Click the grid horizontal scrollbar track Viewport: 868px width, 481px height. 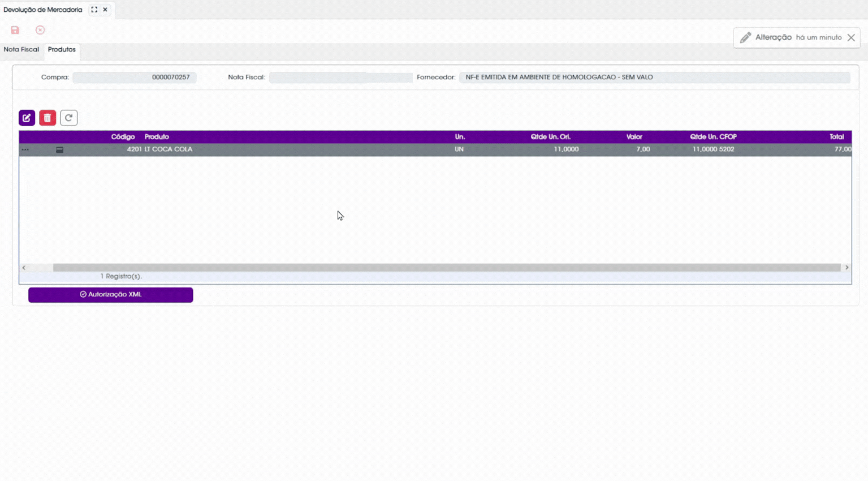447,268
